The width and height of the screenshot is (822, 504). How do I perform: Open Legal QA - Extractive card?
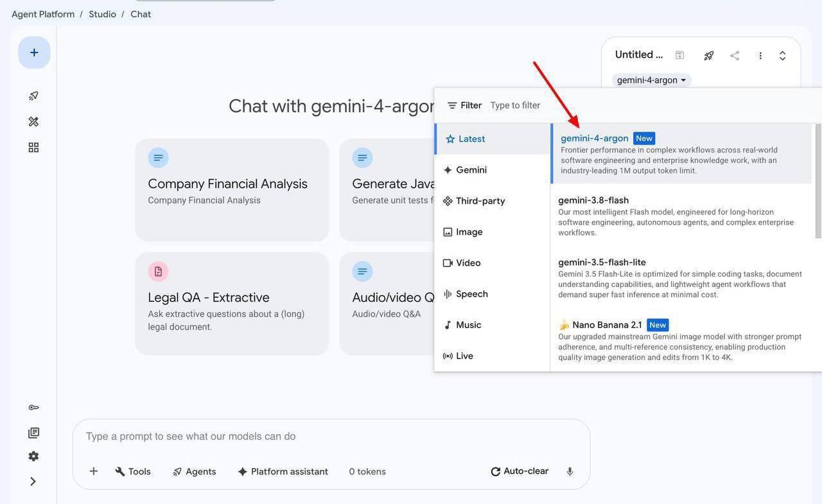point(232,304)
